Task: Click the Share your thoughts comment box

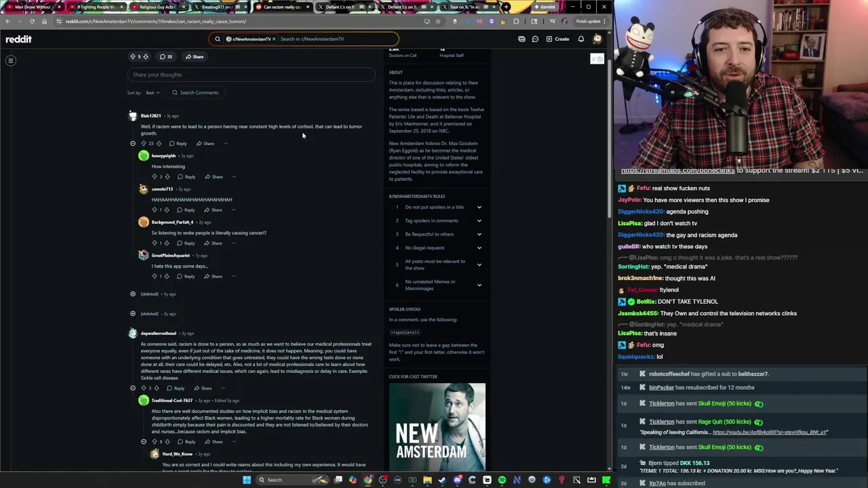Action: click(251, 75)
